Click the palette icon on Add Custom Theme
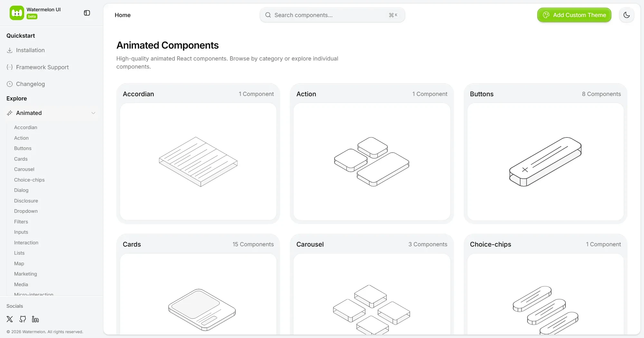Screen dimensions: 644x338 pos(546,15)
